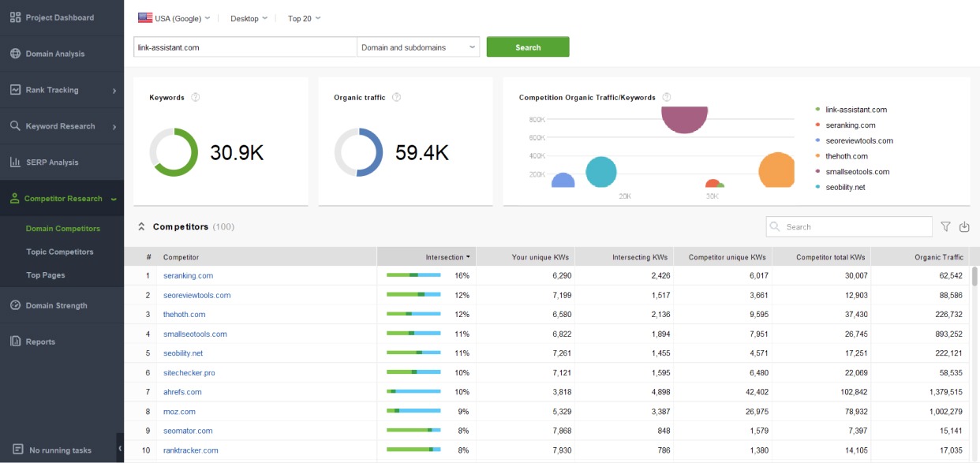This screenshot has height=463, width=980.
Task: Open the Domain and subdomains dropdown
Action: (417, 47)
